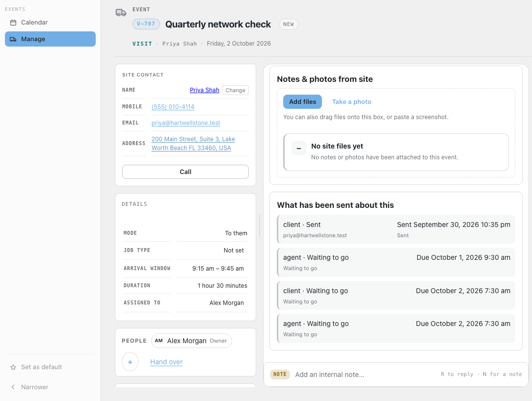This screenshot has width=532, height=401.
Task: Select Manage in the sidebar
Action: 50,39
